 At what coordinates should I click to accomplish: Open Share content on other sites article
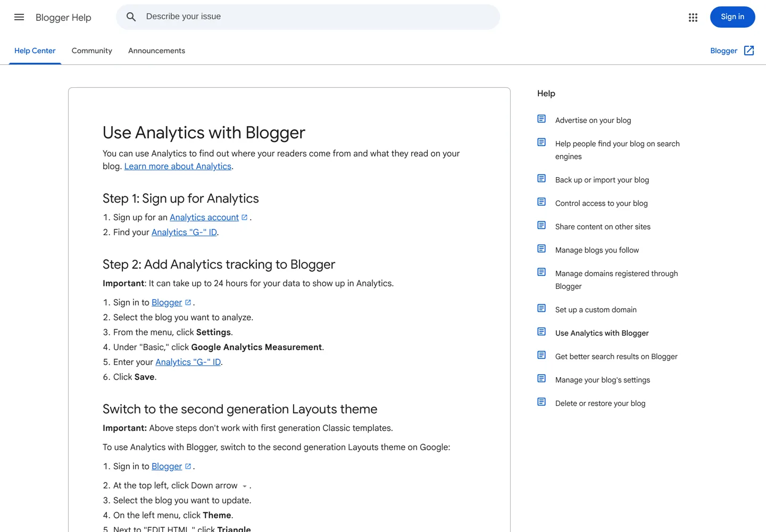tap(603, 227)
